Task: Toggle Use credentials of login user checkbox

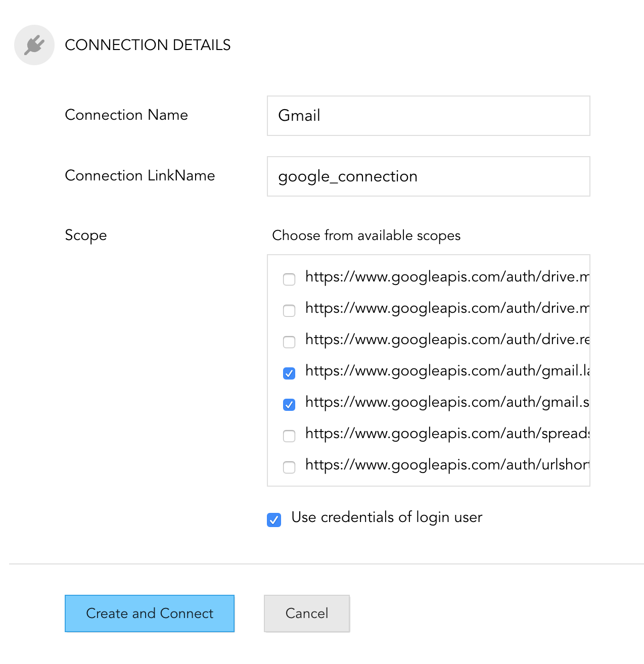Action: [x=274, y=519]
